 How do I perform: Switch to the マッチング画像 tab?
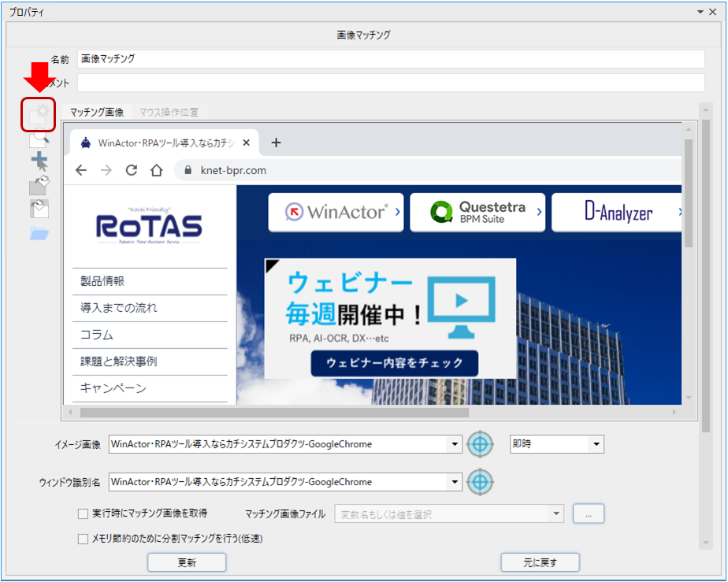(97, 113)
